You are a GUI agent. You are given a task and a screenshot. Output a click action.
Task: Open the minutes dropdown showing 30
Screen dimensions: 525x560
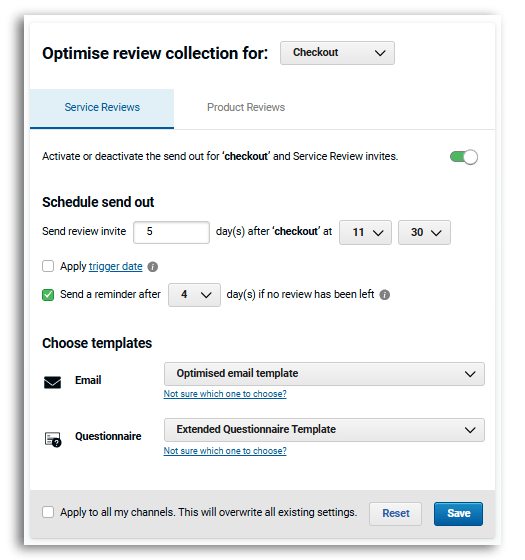point(424,232)
